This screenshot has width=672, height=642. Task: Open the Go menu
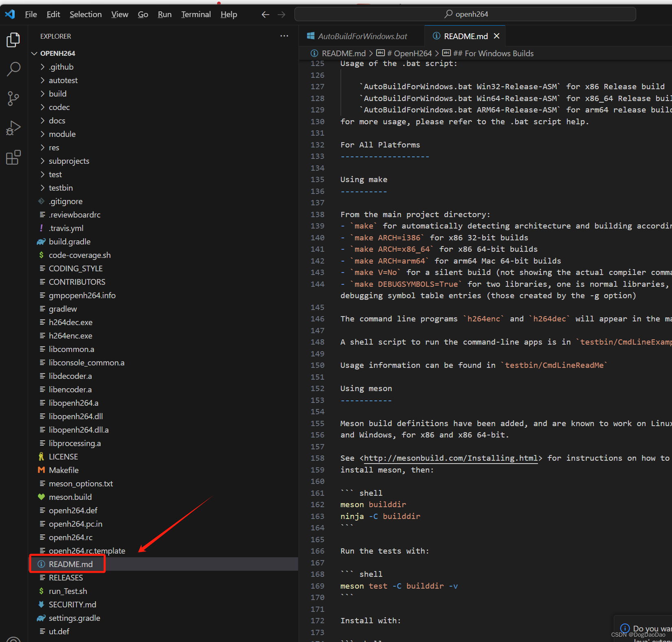[x=143, y=15]
